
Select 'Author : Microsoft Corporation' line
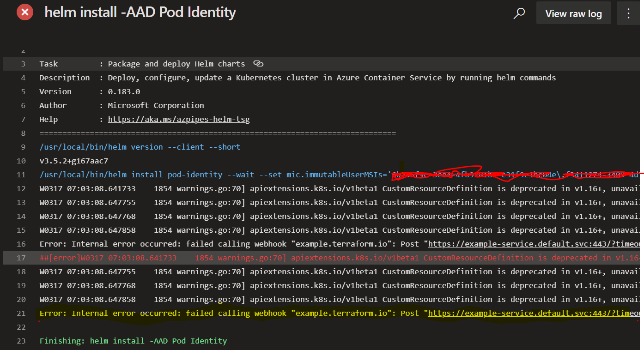122,105
